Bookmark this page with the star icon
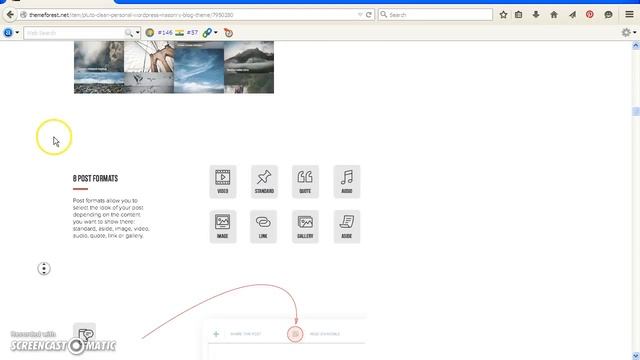This screenshot has height=360, width=640. click(x=503, y=15)
